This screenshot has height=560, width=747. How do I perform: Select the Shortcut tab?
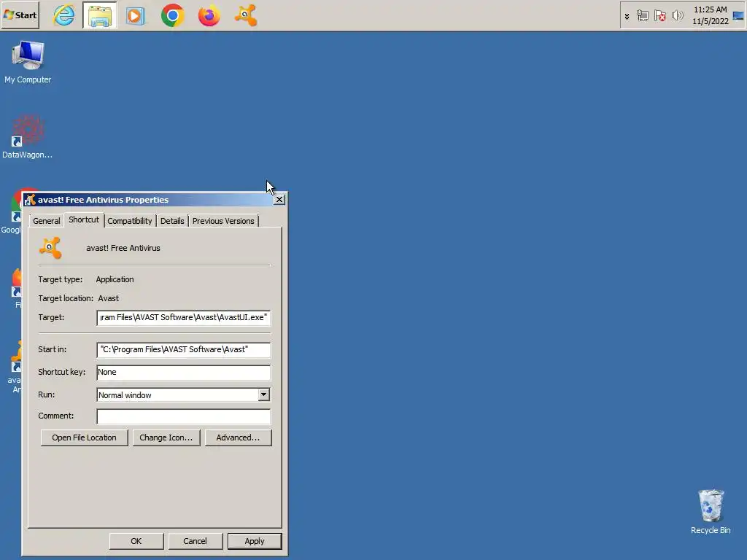pos(84,219)
